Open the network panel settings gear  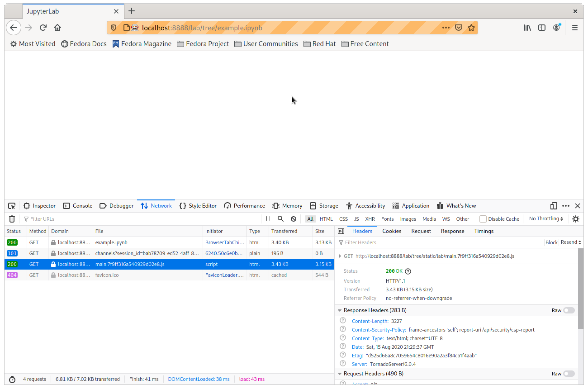pos(576,219)
